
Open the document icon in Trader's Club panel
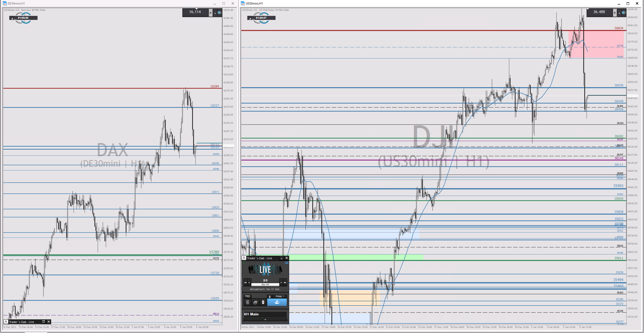247,302
